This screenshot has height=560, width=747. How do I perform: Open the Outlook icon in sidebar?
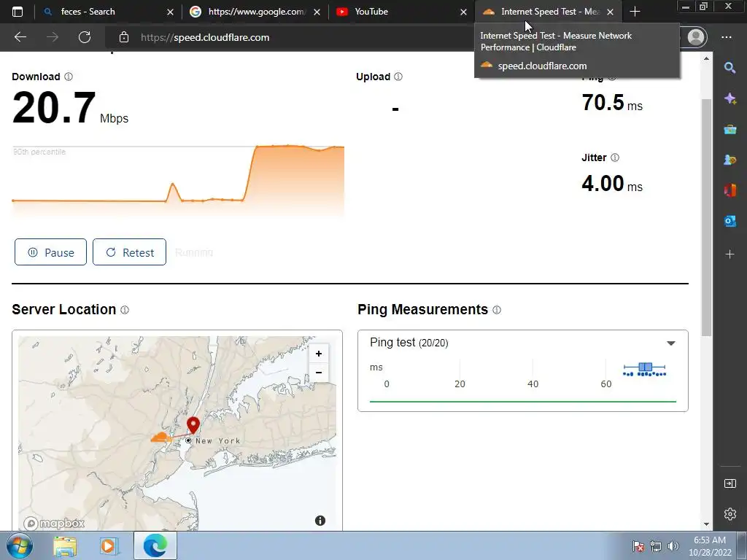(729, 222)
